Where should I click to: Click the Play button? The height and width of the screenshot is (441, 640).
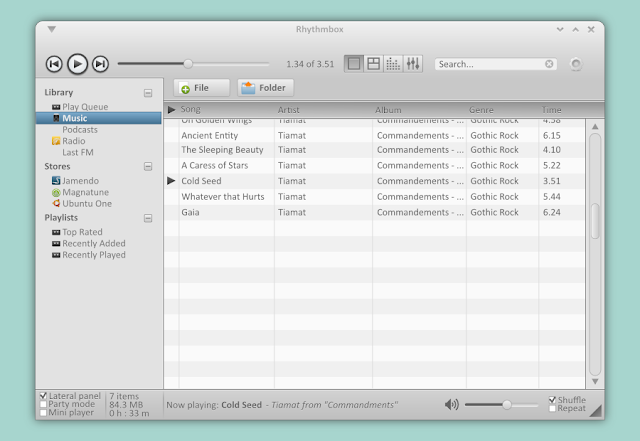[x=78, y=64]
